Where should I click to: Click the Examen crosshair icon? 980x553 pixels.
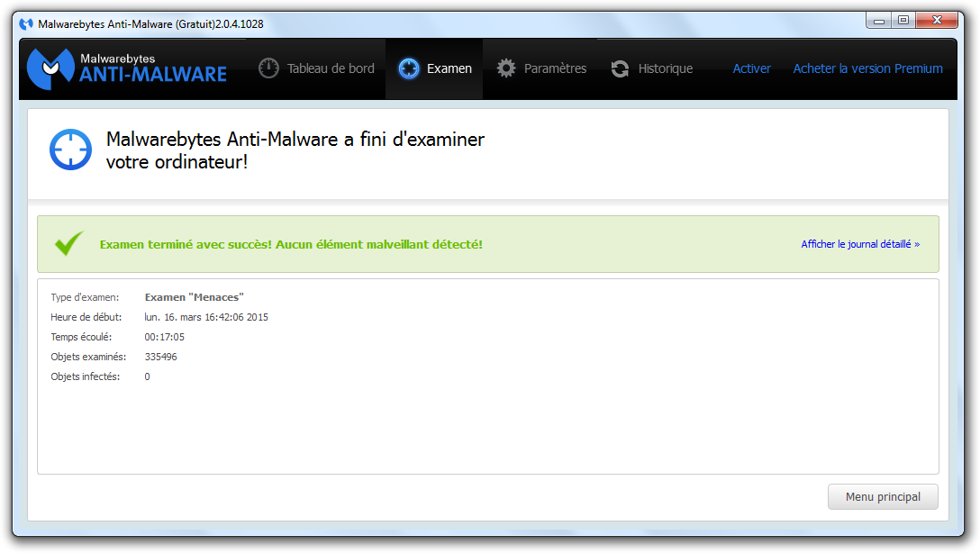pyautogui.click(x=409, y=68)
